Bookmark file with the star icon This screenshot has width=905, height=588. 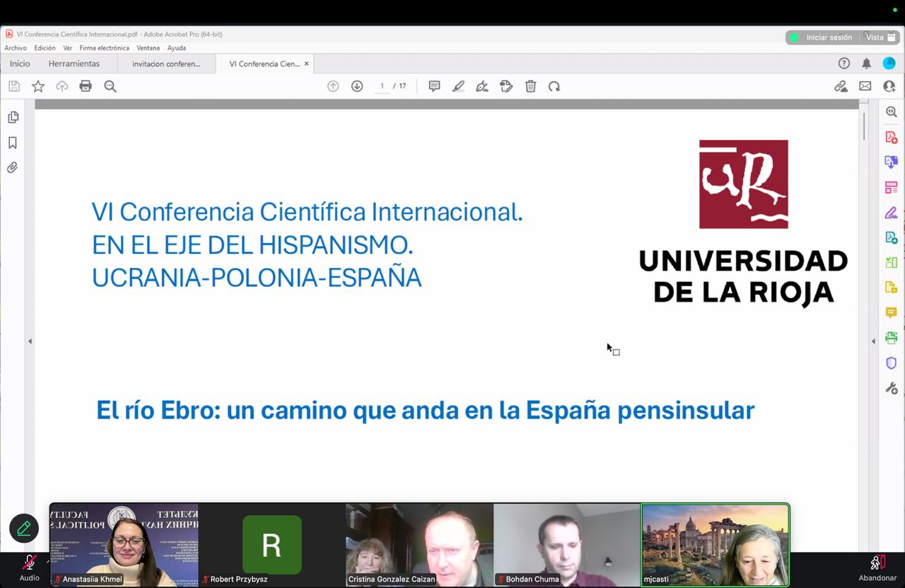click(38, 86)
